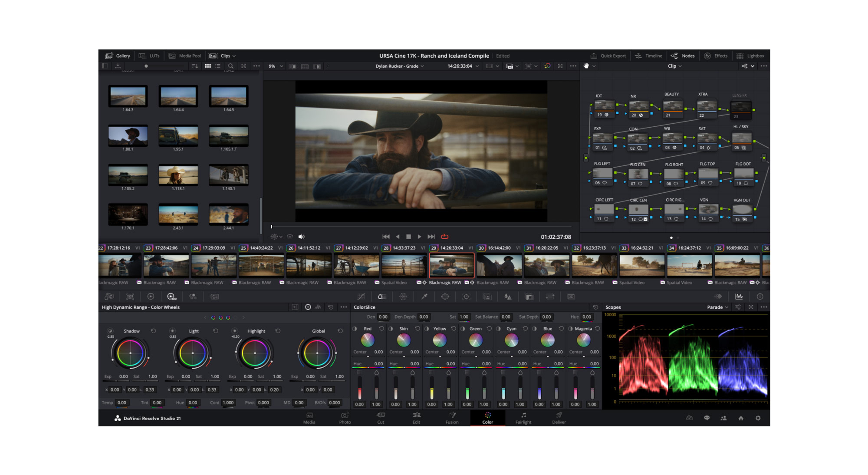This screenshot has width=868, height=475.
Task: Open the Tracker palette
Action: pos(467,297)
